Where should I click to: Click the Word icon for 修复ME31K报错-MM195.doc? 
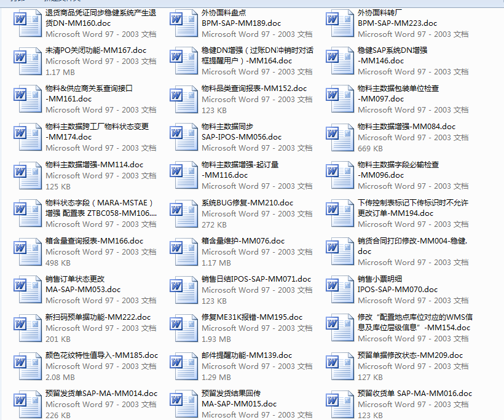coord(183,328)
